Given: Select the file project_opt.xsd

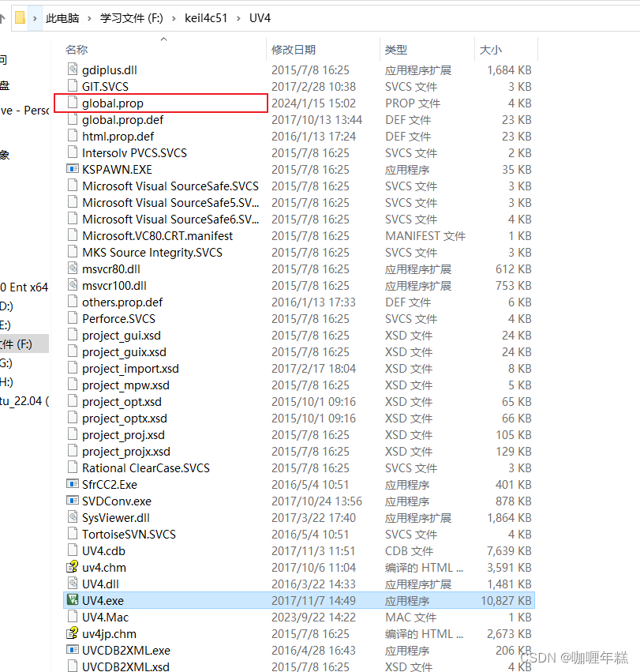Looking at the screenshot, I should 122,402.
